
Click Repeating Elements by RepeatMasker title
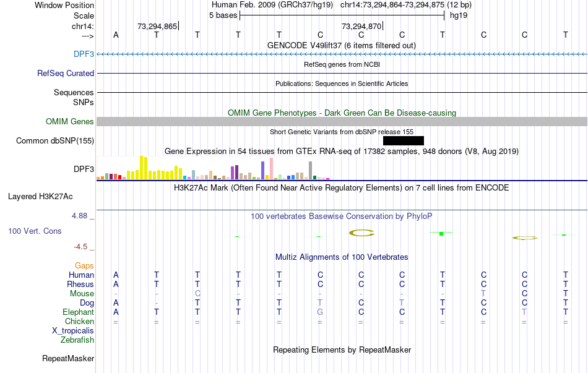coord(342,349)
